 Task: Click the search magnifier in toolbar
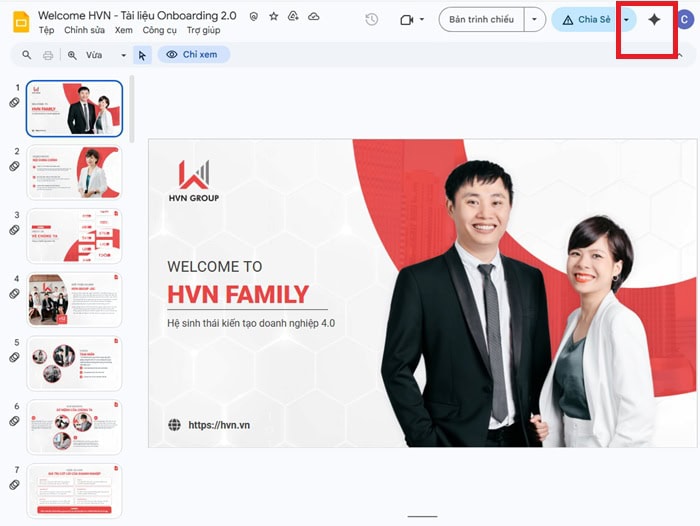click(27, 55)
